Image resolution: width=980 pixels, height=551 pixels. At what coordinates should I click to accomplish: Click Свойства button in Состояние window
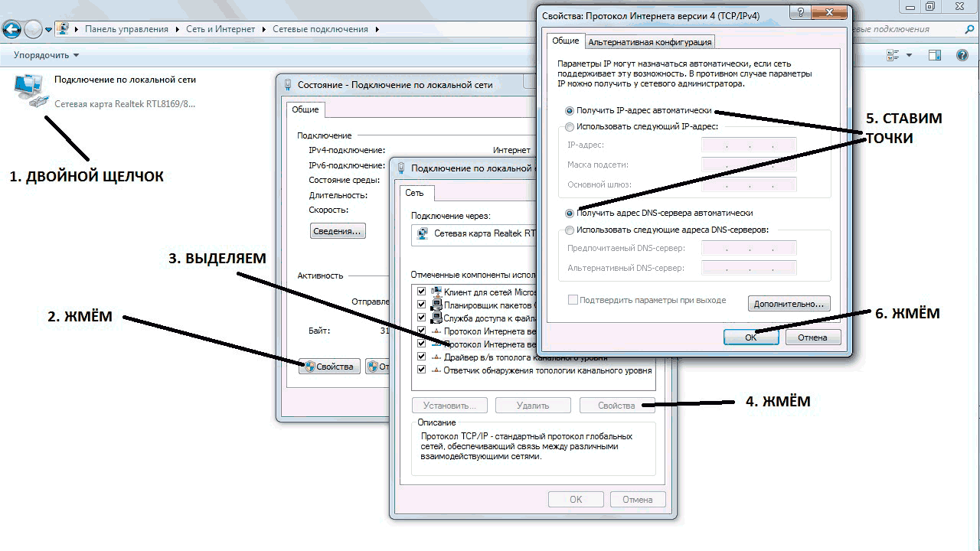(329, 367)
